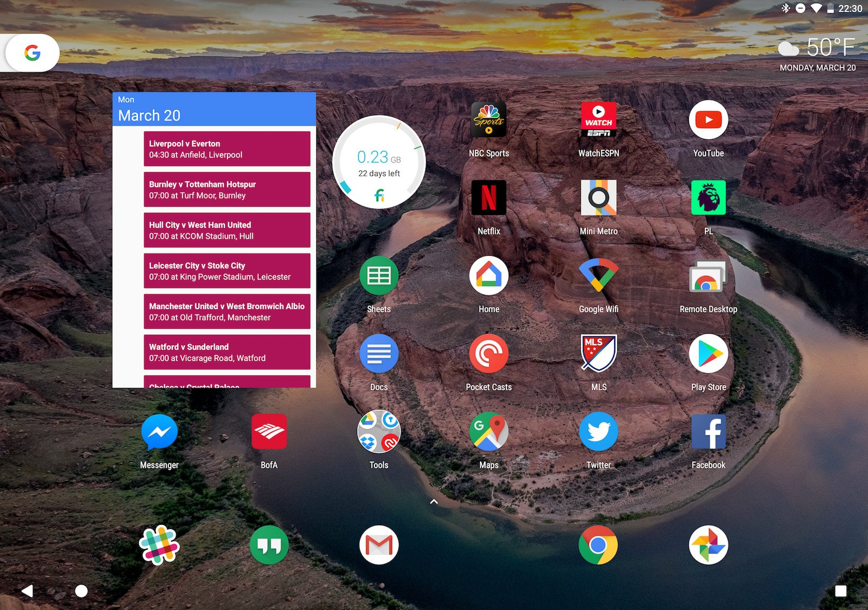Open Hull City v West Ham event

(227, 230)
